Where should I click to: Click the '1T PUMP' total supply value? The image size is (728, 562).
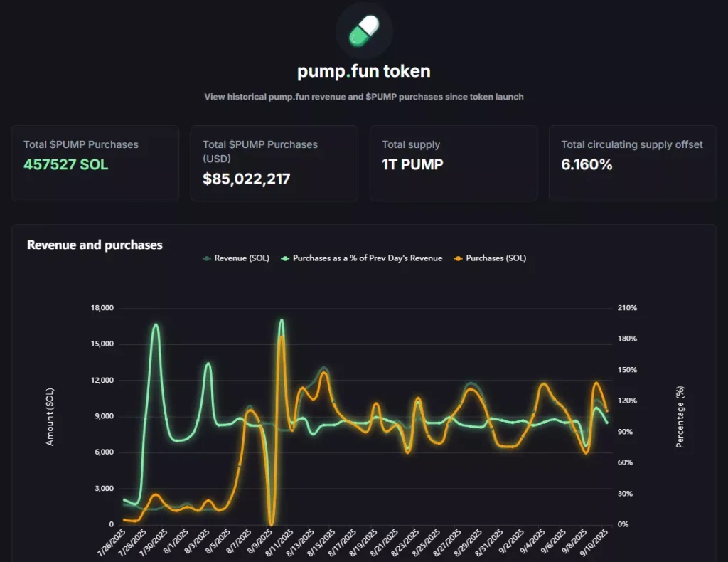pos(413,164)
